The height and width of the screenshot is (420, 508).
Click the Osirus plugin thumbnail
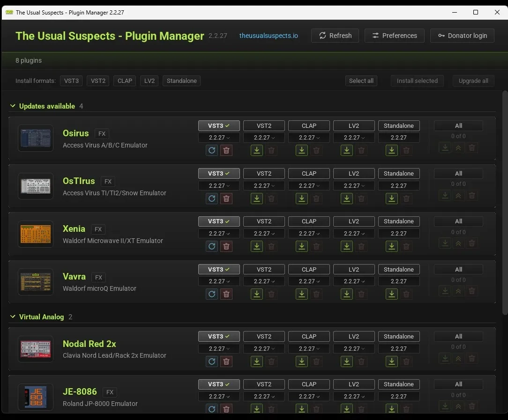[36, 138]
